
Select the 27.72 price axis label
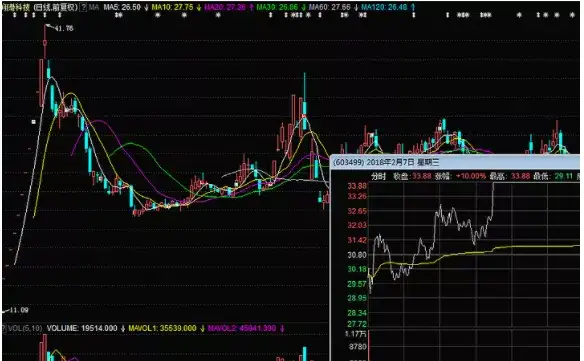[357, 324]
